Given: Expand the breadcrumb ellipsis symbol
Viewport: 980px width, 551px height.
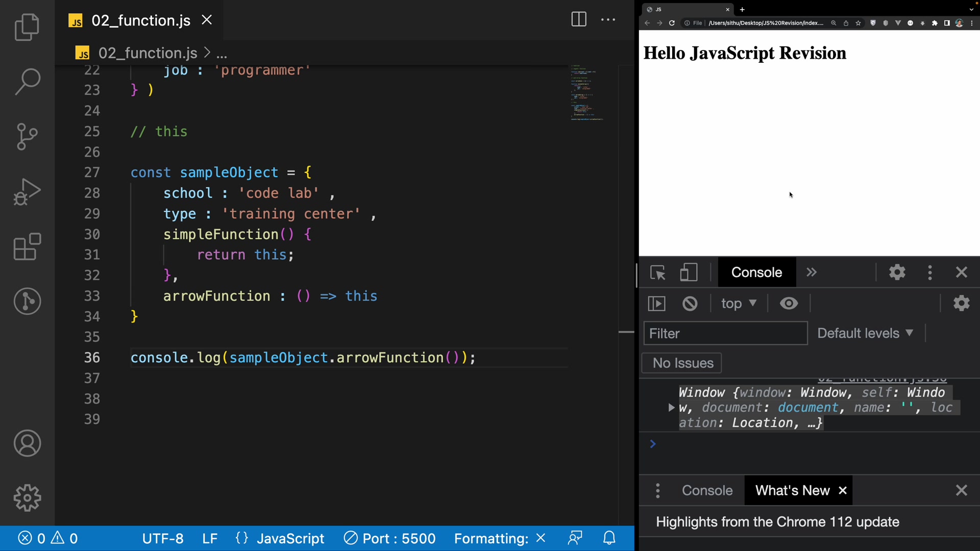Looking at the screenshot, I should coord(222,53).
